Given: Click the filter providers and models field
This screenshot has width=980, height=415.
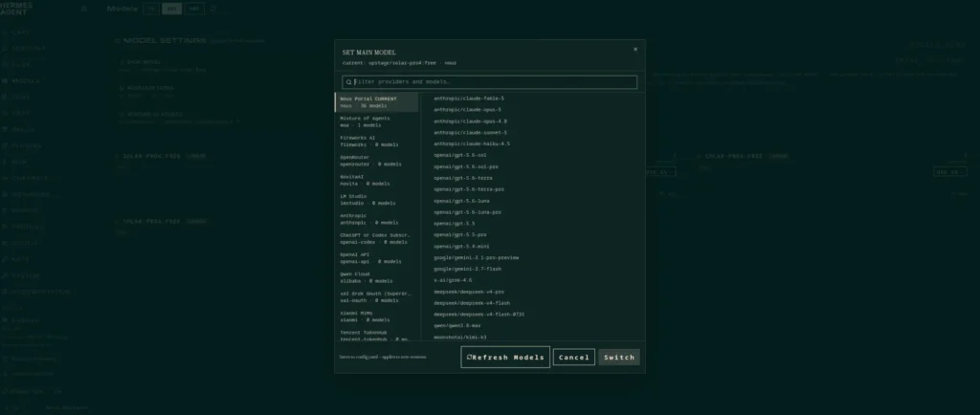Looking at the screenshot, I should [x=489, y=81].
